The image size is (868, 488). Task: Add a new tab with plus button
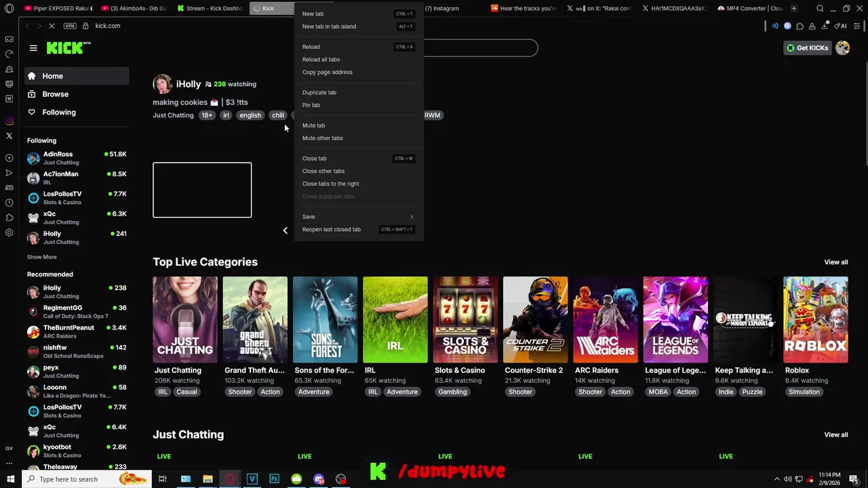click(x=794, y=9)
